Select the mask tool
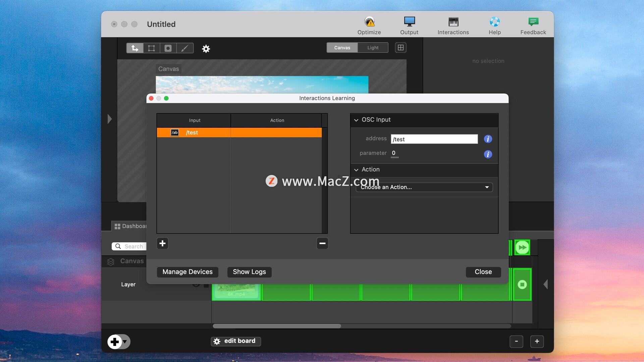The width and height of the screenshot is (644, 362). coord(168,48)
